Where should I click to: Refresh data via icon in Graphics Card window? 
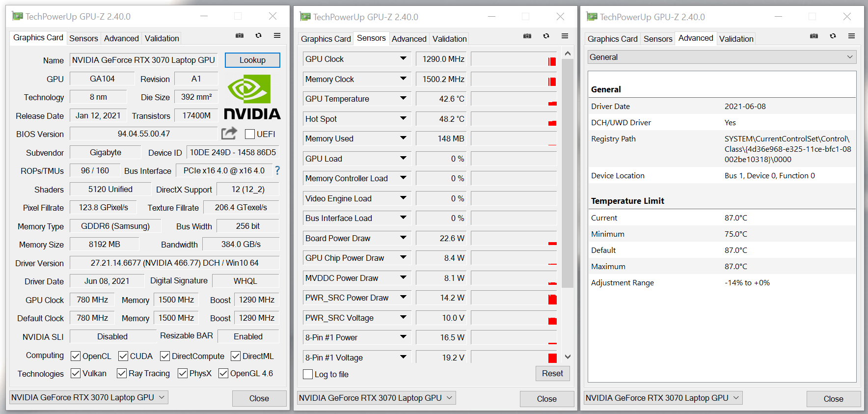pyautogui.click(x=258, y=35)
